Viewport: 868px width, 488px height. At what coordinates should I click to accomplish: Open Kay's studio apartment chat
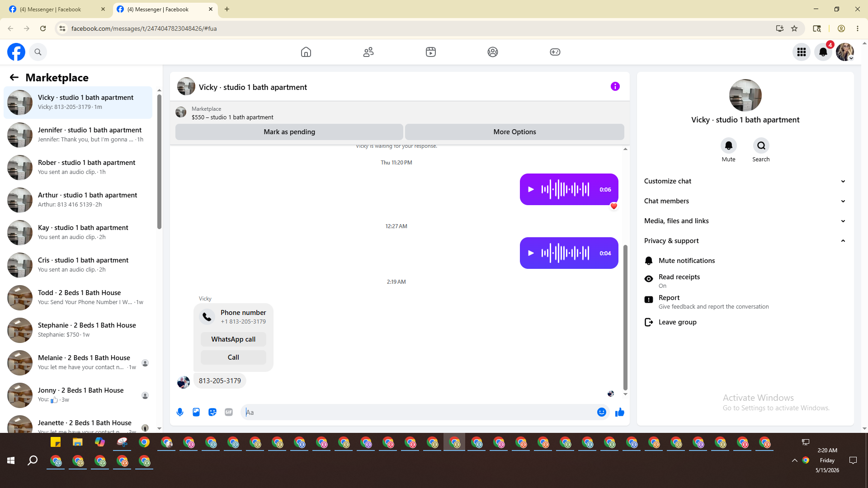(78, 233)
